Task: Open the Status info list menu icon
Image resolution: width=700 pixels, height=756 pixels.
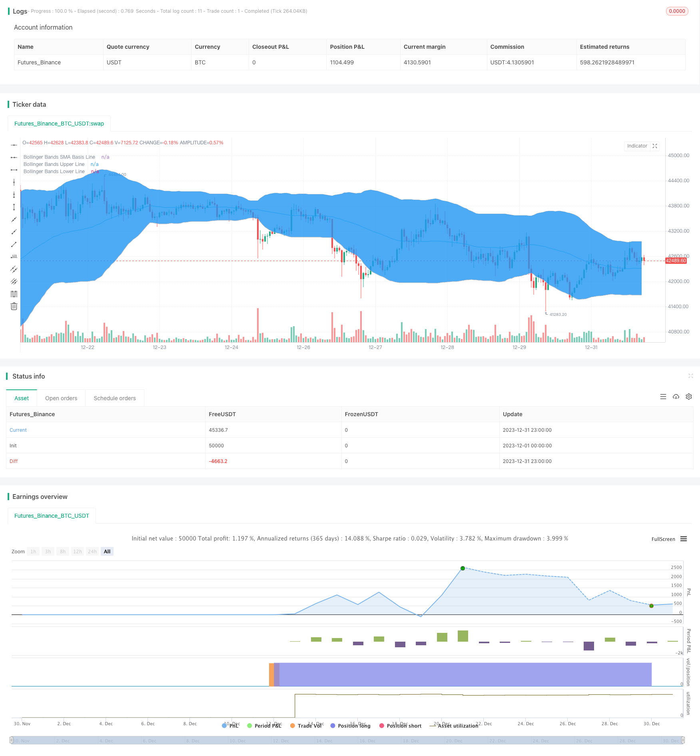Action: click(663, 397)
